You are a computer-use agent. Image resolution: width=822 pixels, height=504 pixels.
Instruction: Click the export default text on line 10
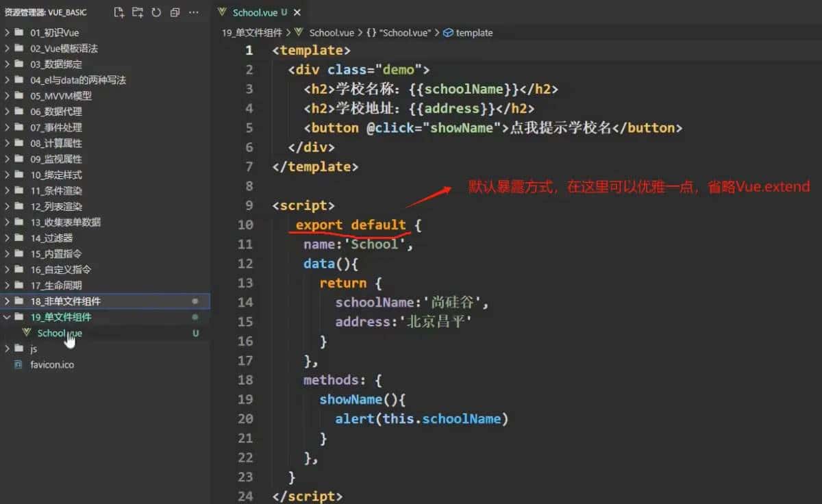351,225
